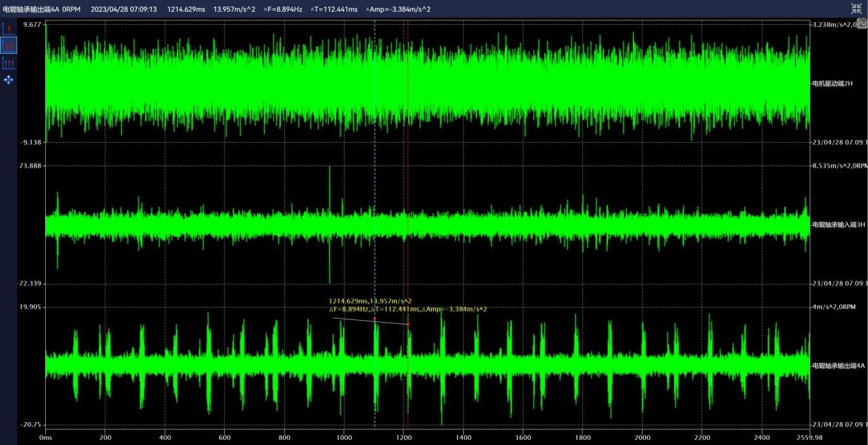Enable the three-arrow harmonic cursor tool
Image resolution: width=868 pixels, height=445 pixels.
(9, 63)
